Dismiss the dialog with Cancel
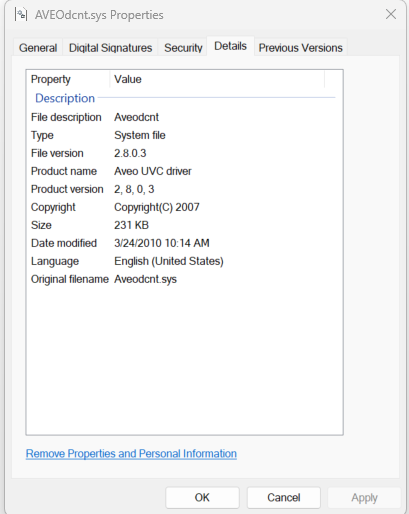The height and width of the screenshot is (514, 409). click(x=284, y=498)
